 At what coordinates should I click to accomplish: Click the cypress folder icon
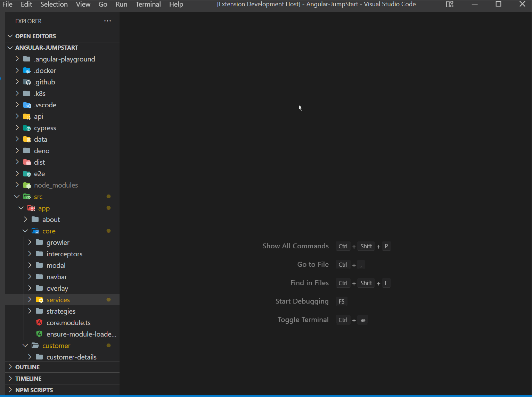pos(27,128)
